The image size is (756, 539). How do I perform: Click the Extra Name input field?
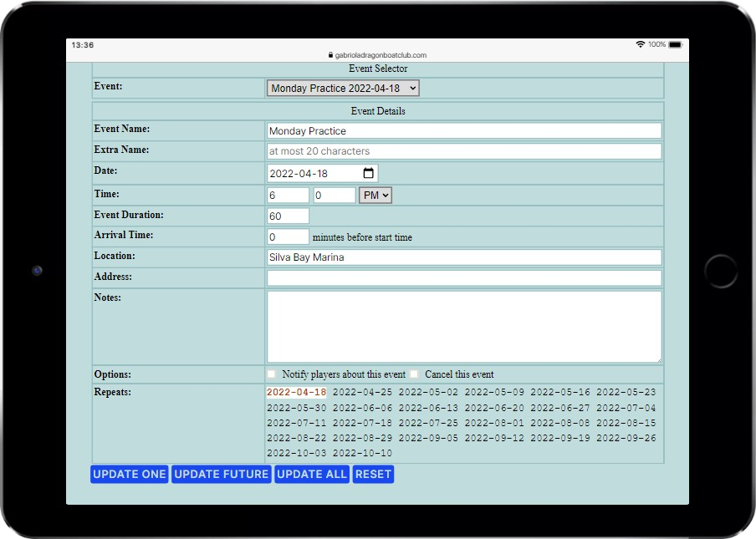coord(464,151)
